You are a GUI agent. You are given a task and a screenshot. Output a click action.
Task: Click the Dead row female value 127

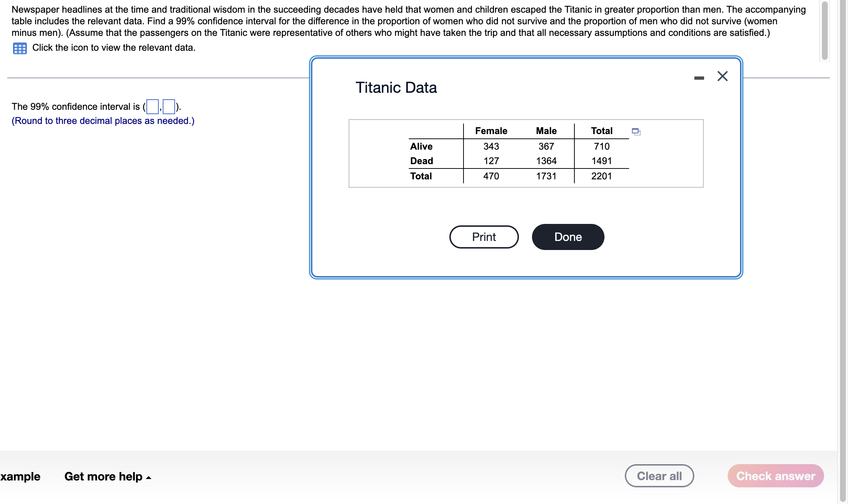491,161
